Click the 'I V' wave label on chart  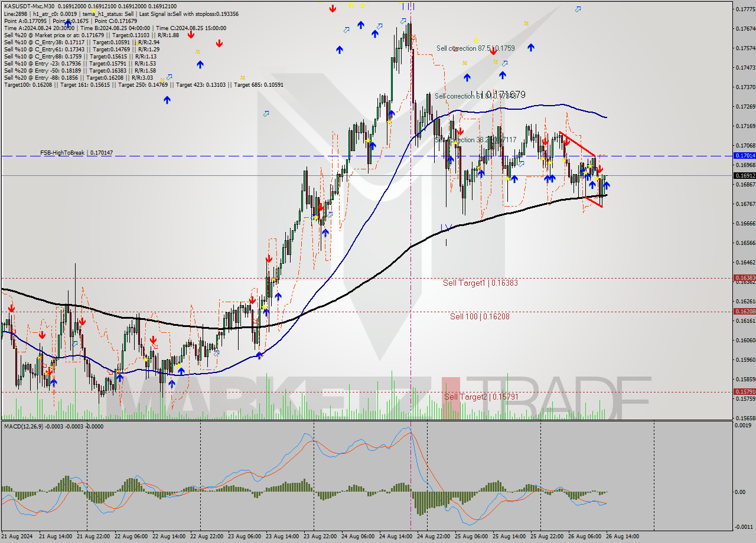point(447,227)
